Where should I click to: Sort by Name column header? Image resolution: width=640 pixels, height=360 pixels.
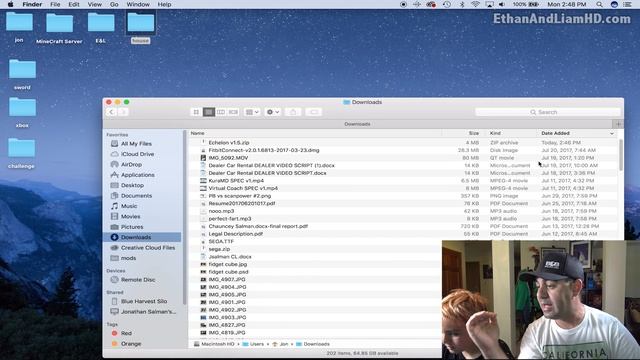(197, 133)
